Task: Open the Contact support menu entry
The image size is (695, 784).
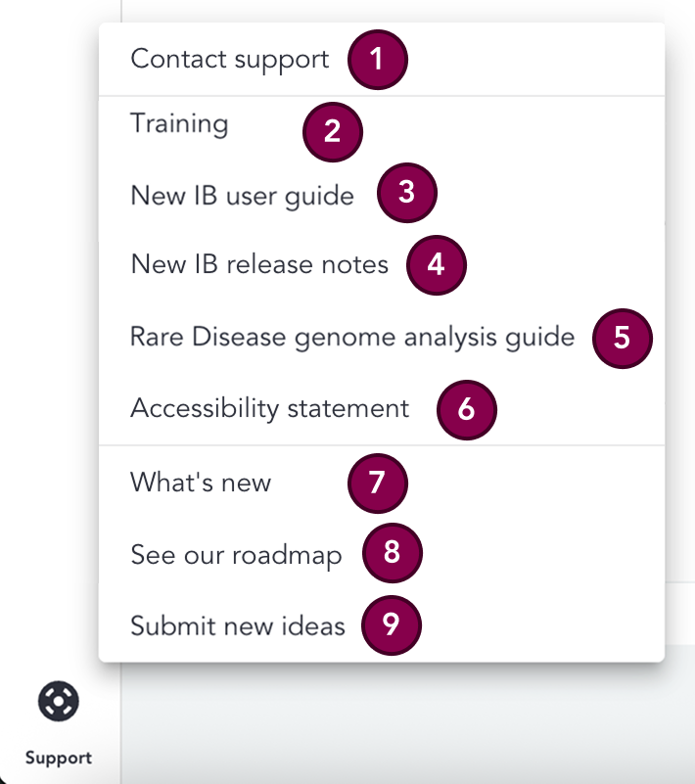Action: pos(229,59)
